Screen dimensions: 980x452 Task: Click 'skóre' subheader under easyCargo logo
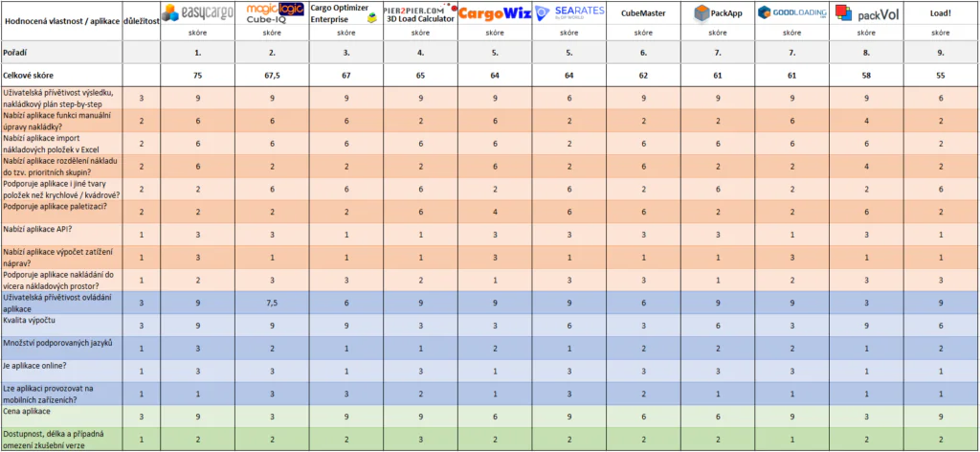click(x=197, y=33)
